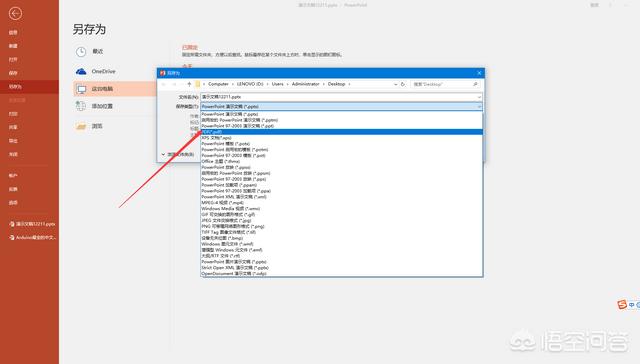640x364 pixels.
Task: Select XPS (*.xps) file type option
Action: coord(342,138)
